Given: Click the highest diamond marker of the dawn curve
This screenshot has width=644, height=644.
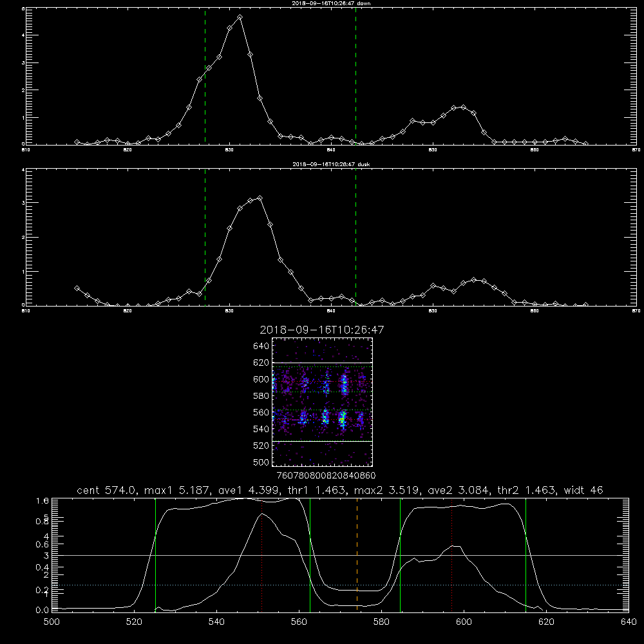Looking at the screenshot, I should point(240,17).
